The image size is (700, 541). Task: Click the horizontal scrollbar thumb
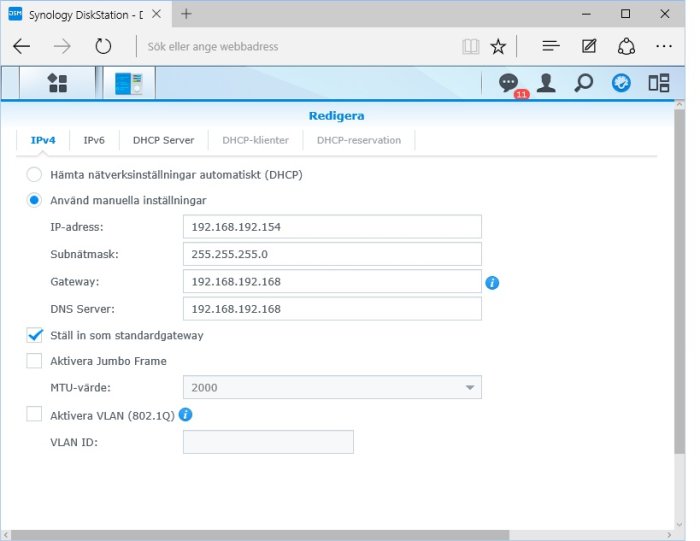(260, 535)
